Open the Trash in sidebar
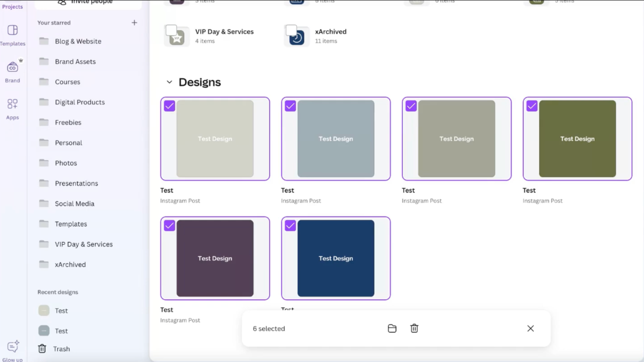644x362 pixels. (54, 349)
